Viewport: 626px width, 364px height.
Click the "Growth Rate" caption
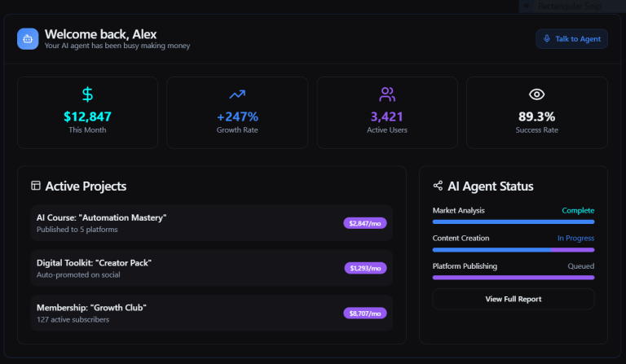pos(237,130)
